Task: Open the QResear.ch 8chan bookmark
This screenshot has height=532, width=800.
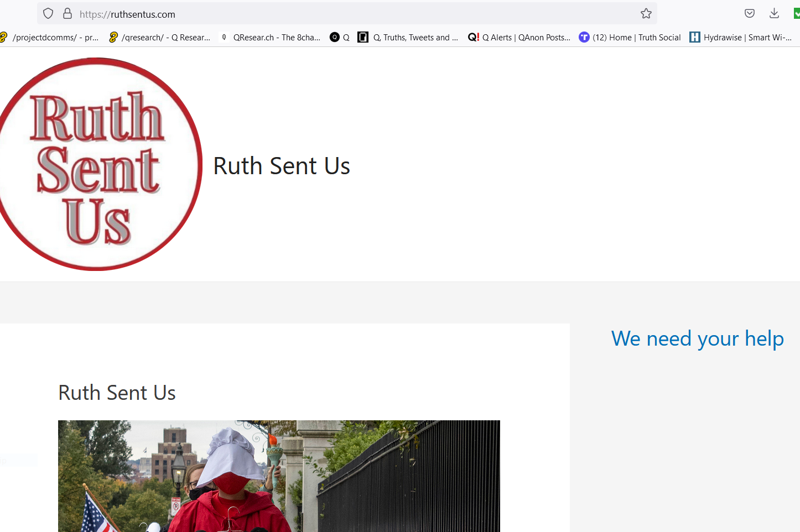Action: tap(270, 37)
